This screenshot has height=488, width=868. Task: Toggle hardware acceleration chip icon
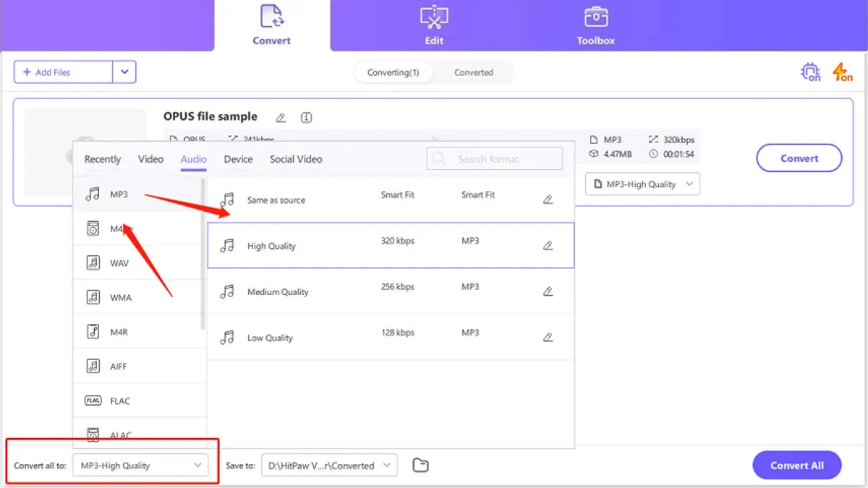tap(810, 72)
